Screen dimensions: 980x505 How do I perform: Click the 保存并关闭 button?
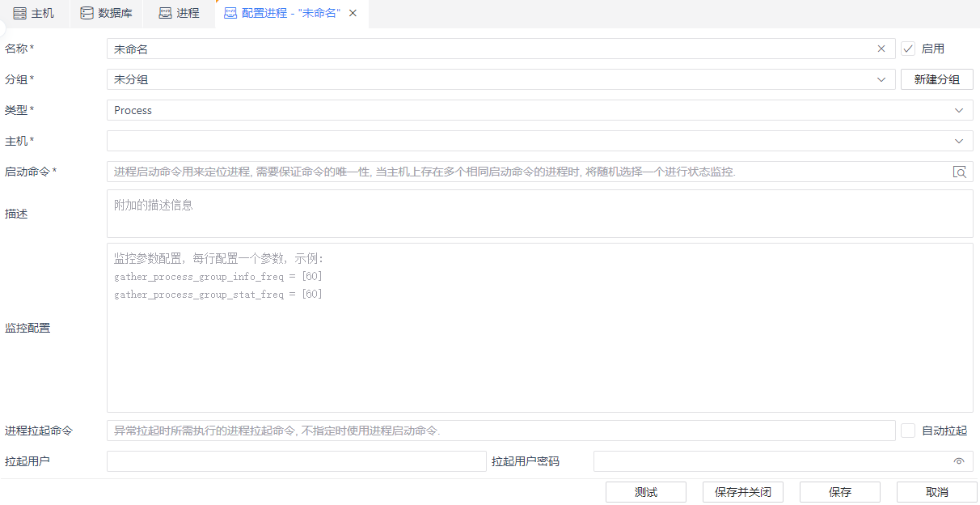point(743,492)
